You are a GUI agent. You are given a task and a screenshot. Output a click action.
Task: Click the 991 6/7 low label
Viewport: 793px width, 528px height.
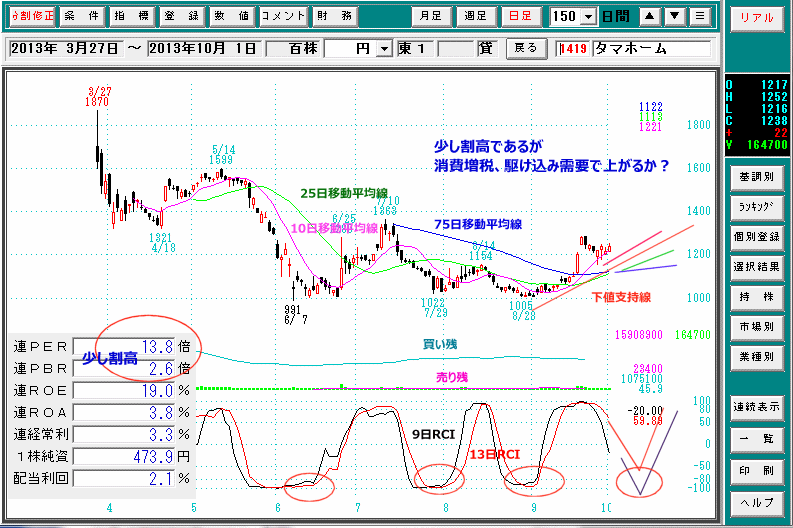[295, 314]
